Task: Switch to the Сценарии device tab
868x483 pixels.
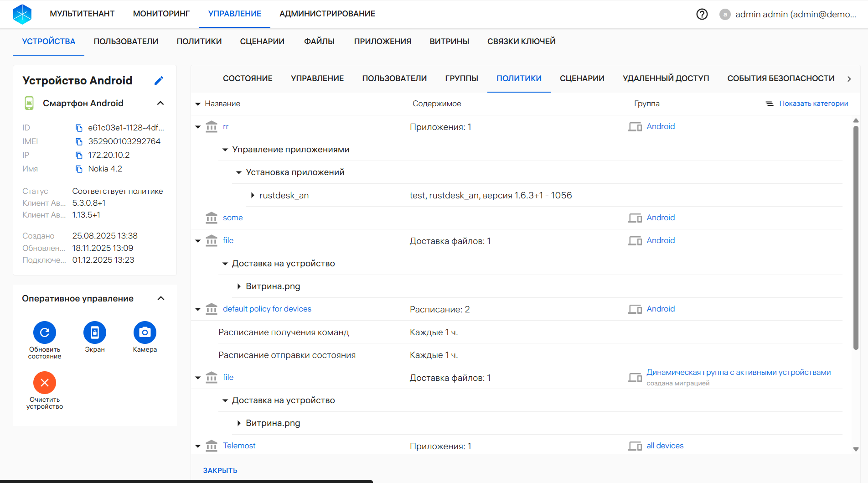Action: (582, 78)
